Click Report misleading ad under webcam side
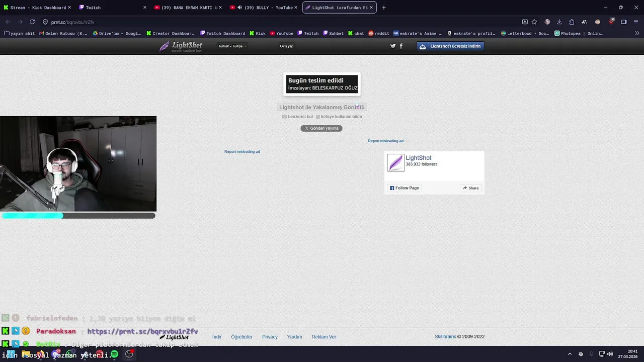 pos(242,151)
